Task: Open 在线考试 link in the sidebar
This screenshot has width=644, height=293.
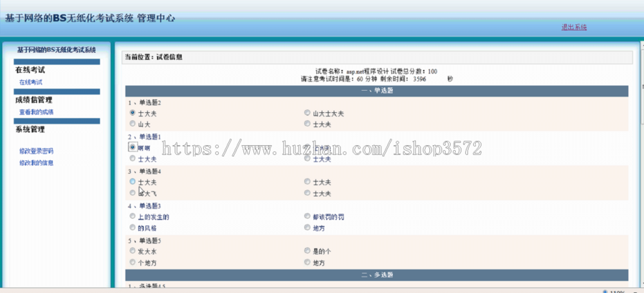Action: 31,82
